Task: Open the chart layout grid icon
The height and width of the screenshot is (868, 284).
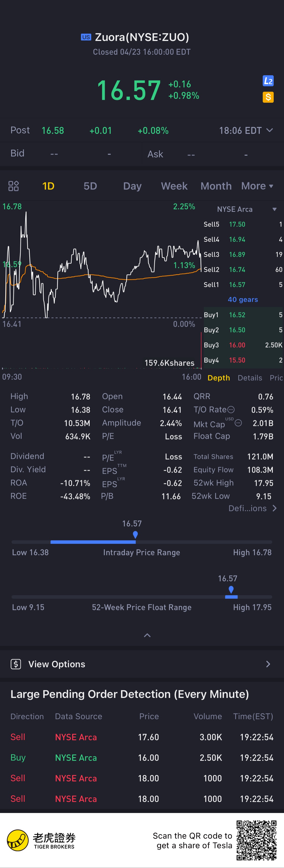Action: [13, 186]
